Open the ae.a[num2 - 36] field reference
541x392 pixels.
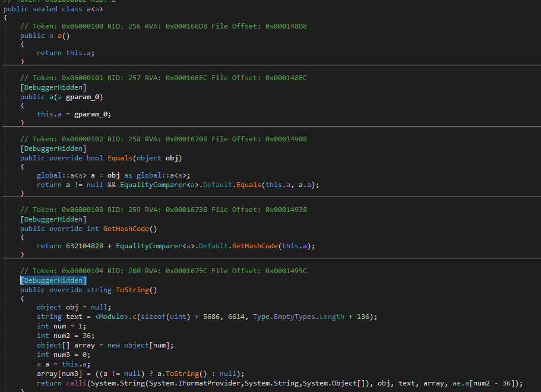pyautogui.click(x=484, y=383)
